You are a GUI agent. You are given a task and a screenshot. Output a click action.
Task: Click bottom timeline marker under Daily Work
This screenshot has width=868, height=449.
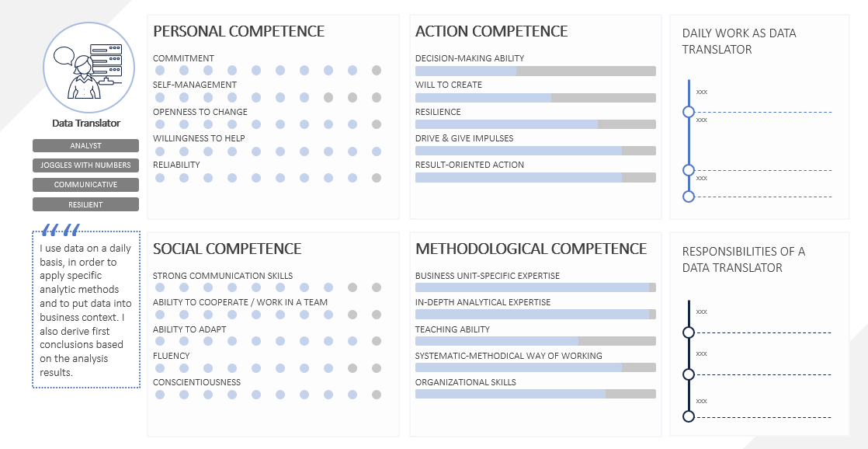(689, 197)
